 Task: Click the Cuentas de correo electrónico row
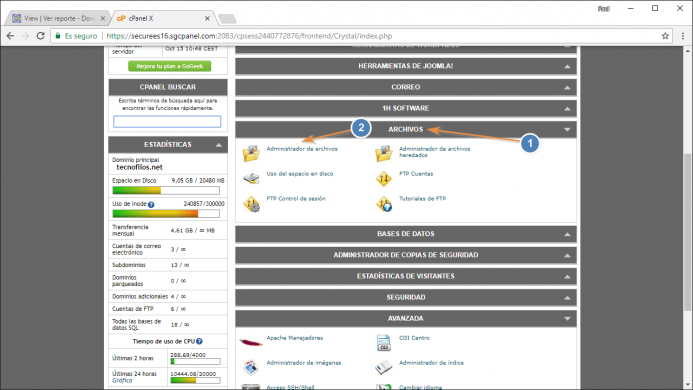pyautogui.click(x=168, y=249)
